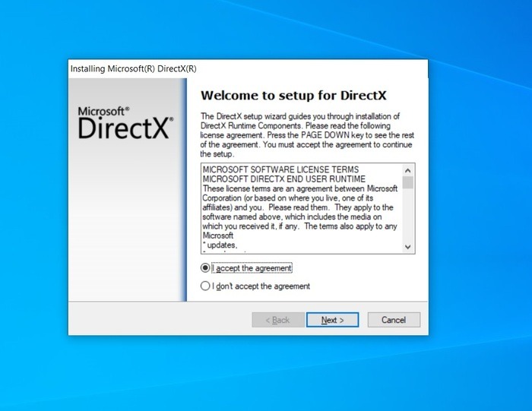Click the license scrollbar thumb
The height and width of the screenshot is (411, 532).
point(408,182)
